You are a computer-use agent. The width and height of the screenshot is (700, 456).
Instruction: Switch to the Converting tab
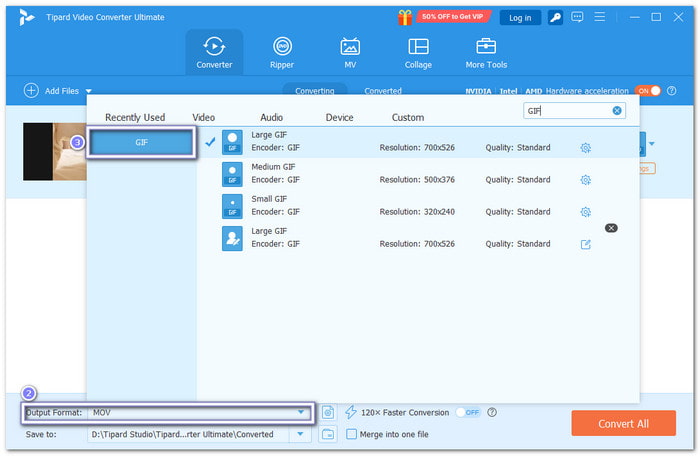pyautogui.click(x=314, y=91)
